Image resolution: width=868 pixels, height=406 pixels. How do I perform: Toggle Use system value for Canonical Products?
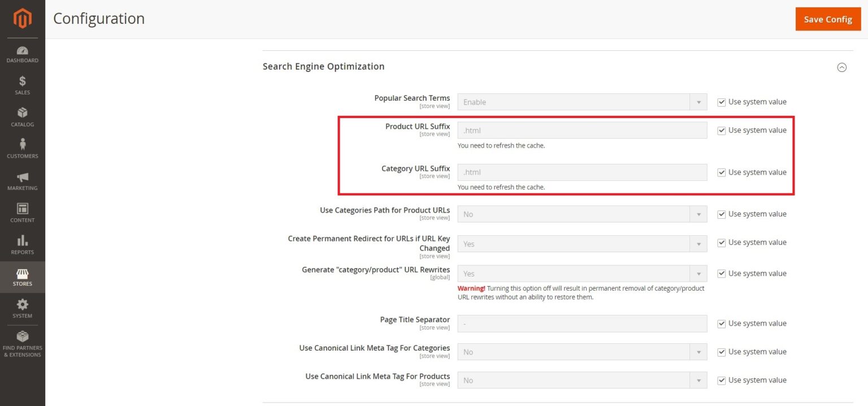pos(721,381)
